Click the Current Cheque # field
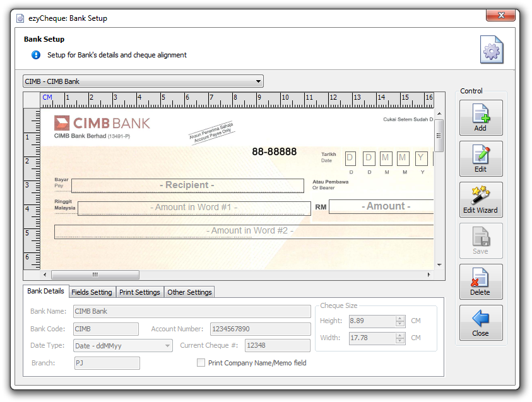532x402 pixels. pos(278,346)
